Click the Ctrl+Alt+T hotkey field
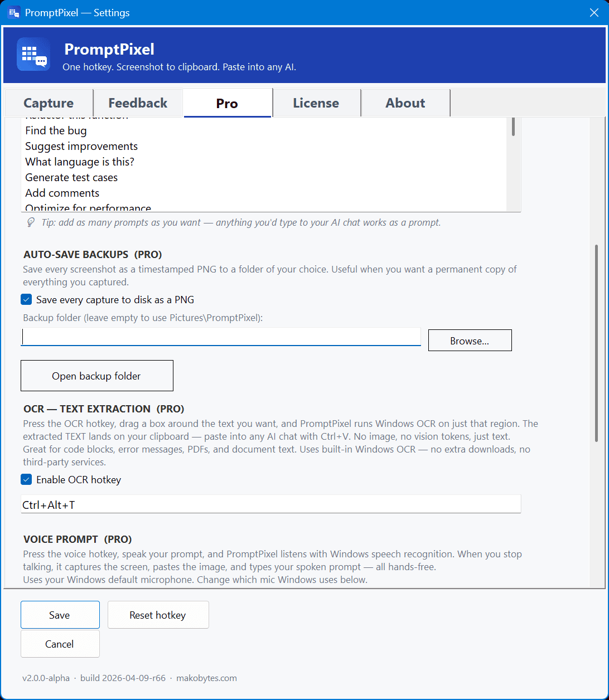 coord(270,503)
